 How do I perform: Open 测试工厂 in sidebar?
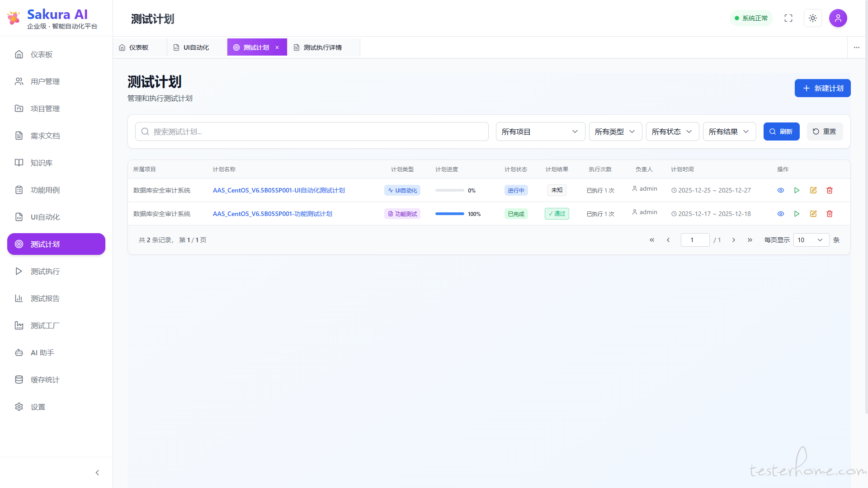45,325
